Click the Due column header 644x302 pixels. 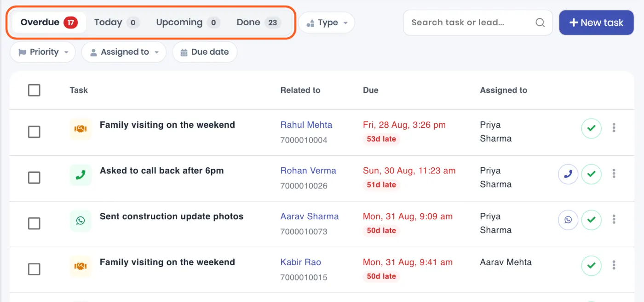click(371, 90)
